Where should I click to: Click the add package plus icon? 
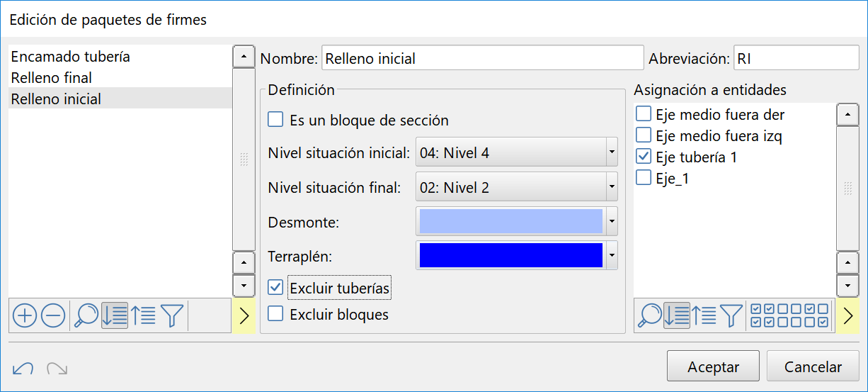(25, 315)
